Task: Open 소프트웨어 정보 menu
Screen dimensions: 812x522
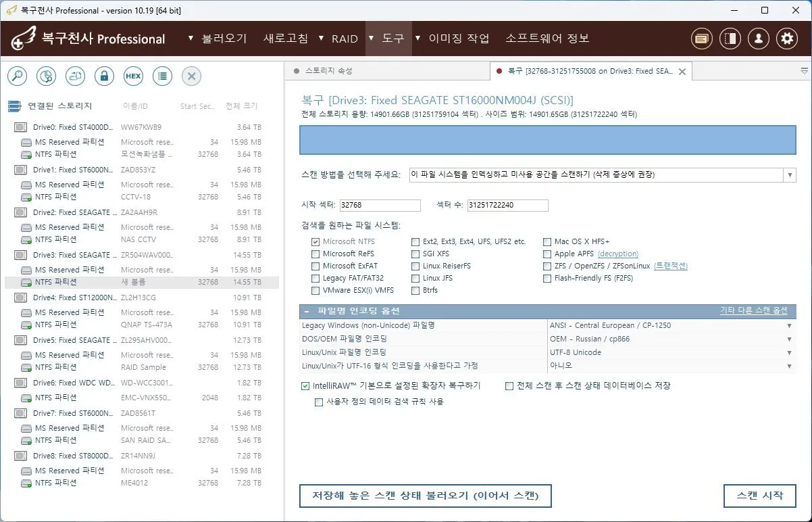Action: (547, 39)
